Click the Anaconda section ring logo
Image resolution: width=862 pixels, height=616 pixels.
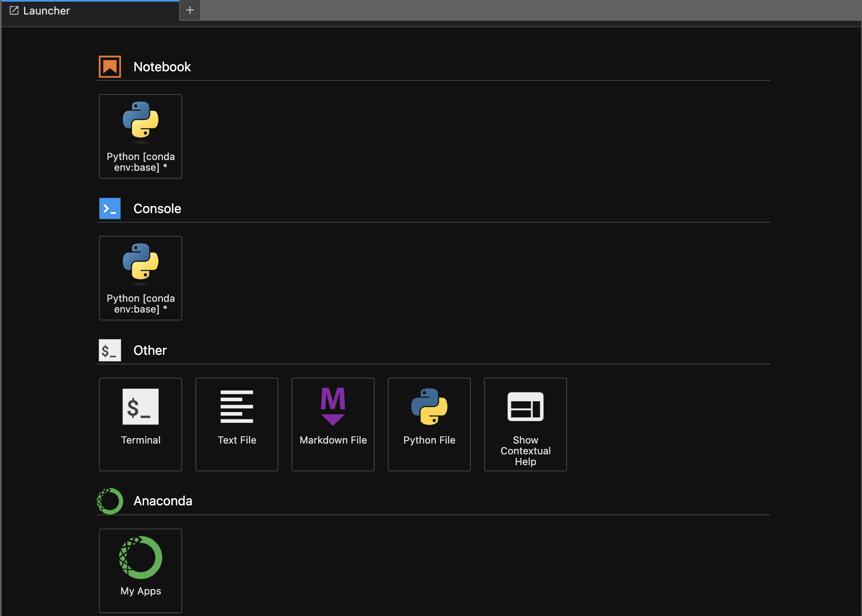tap(110, 501)
